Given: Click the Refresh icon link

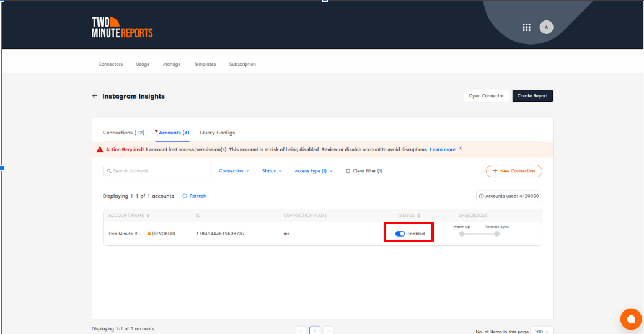Looking at the screenshot, I should pyautogui.click(x=194, y=196).
